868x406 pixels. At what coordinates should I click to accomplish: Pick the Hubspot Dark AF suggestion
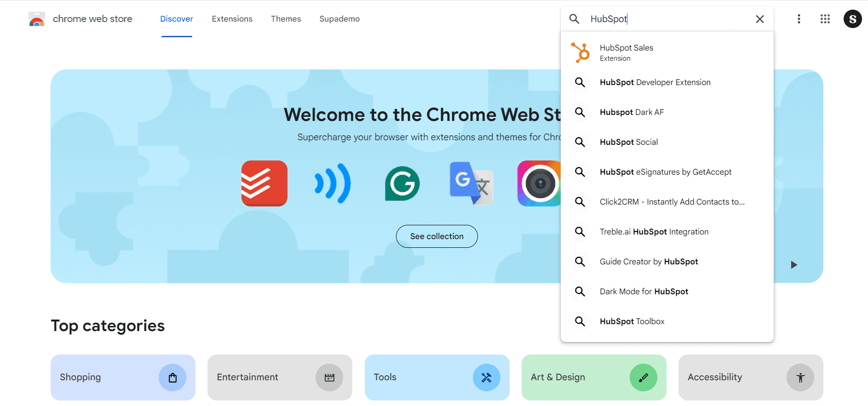click(x=667, y=112)
